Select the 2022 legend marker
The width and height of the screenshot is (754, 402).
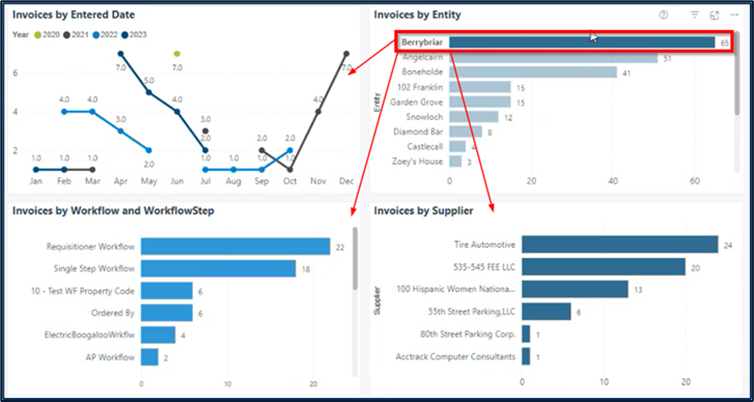click(97, 35)
